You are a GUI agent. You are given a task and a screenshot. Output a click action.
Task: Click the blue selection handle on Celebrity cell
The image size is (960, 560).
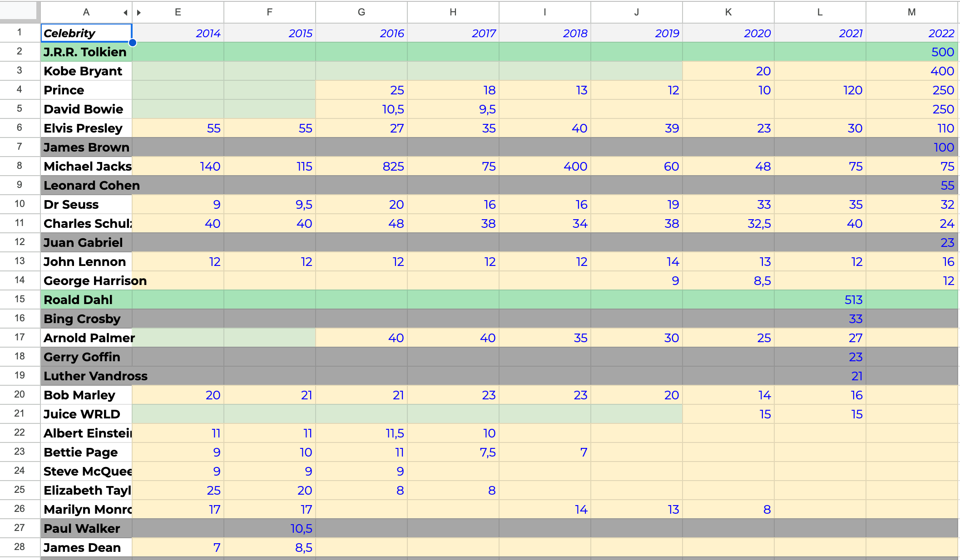(132, 43)
